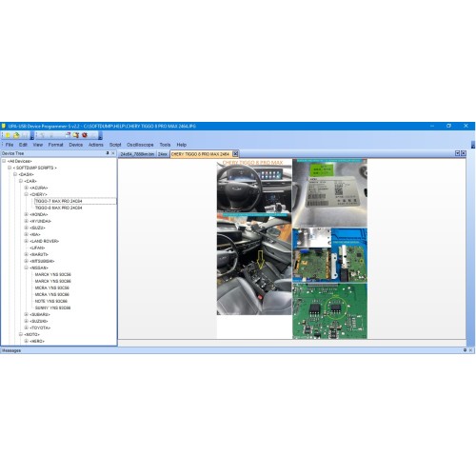The image size is (476, 476).
Task: Expand the ACURA tree node
Action: [27, 188]
